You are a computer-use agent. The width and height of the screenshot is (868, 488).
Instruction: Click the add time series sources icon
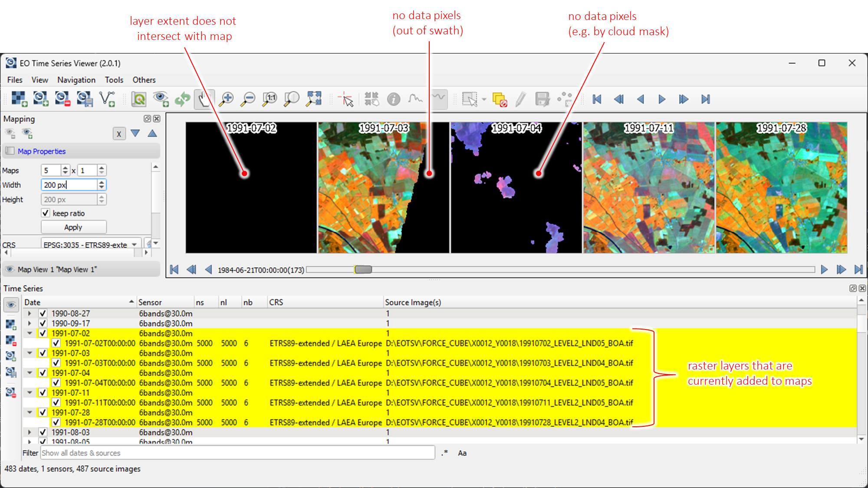coord(41,99)
